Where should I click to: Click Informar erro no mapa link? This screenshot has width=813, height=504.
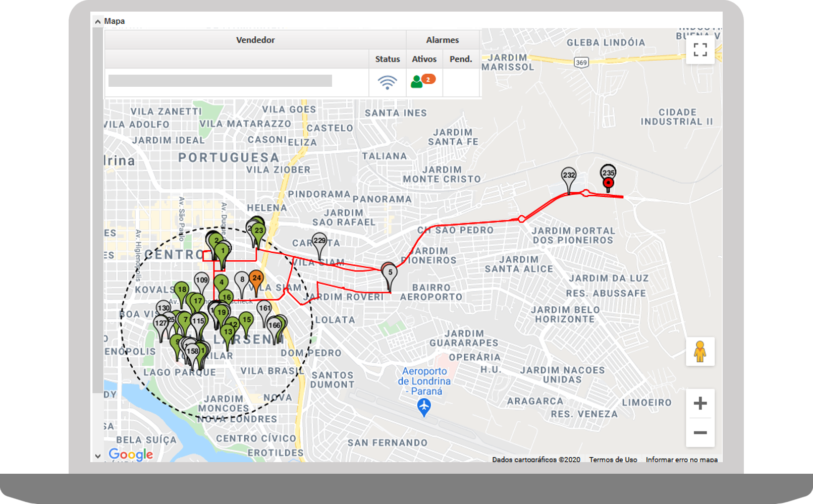[681, 460]
